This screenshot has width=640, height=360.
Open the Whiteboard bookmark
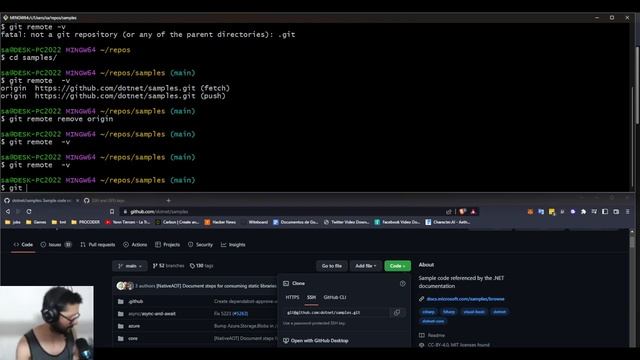(x=254, y=222)
